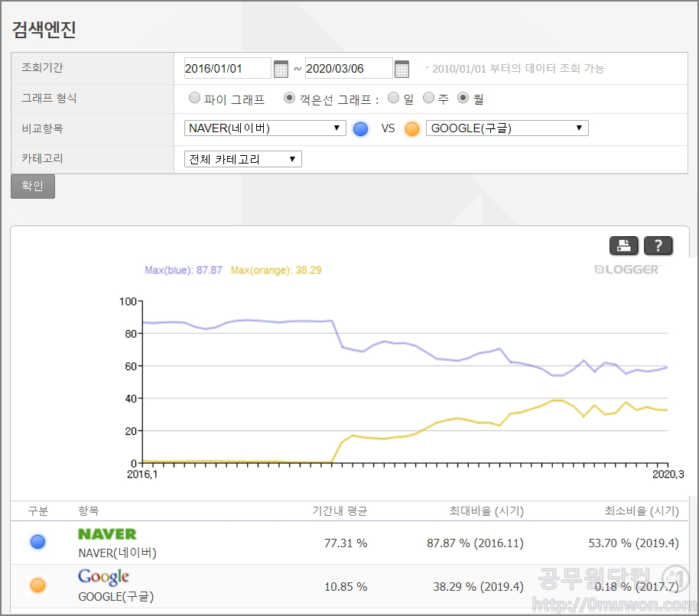Click the 조회기간 row label
699x616 pixels.
coord(42,67)
